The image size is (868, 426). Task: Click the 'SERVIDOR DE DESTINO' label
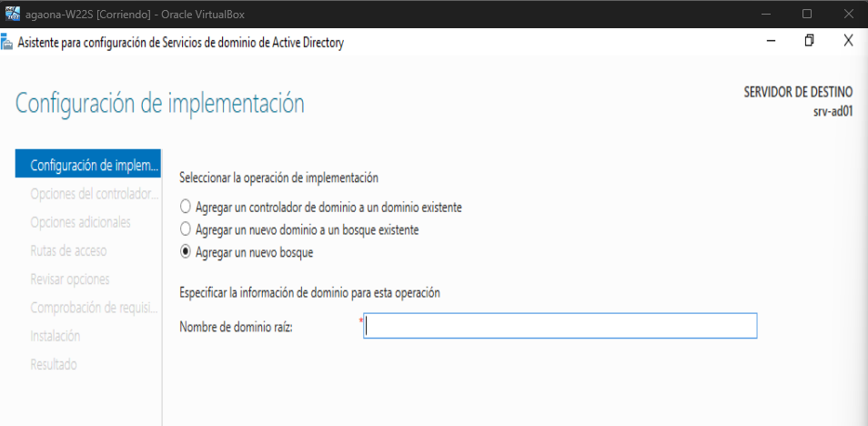[x=798, y=92]
